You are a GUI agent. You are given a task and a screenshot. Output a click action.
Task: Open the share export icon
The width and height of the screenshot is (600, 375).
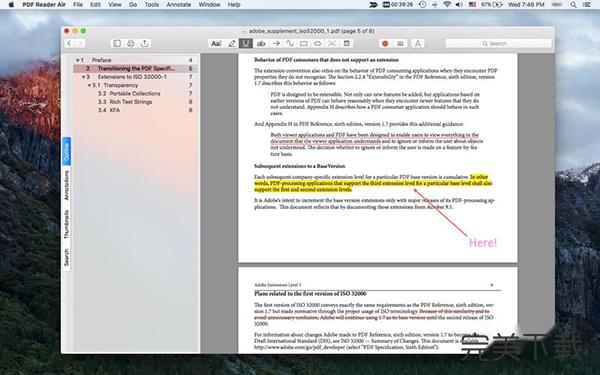point(145,43)
